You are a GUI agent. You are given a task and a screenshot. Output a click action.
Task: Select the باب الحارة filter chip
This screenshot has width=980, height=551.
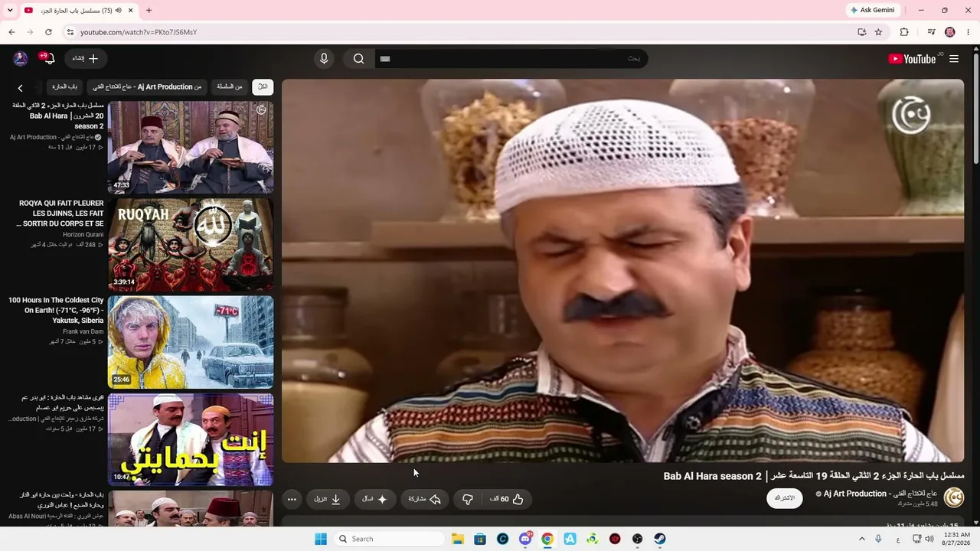[65, 87]
